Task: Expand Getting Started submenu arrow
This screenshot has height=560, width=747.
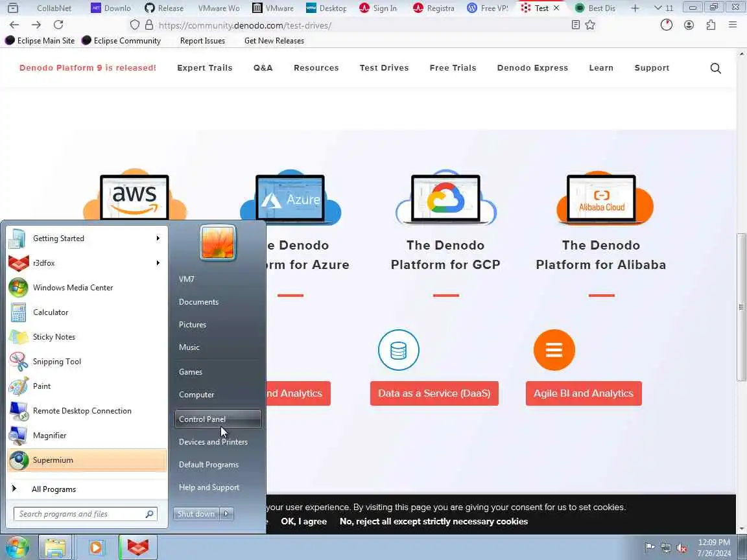Action: click(x=158, y=238)
